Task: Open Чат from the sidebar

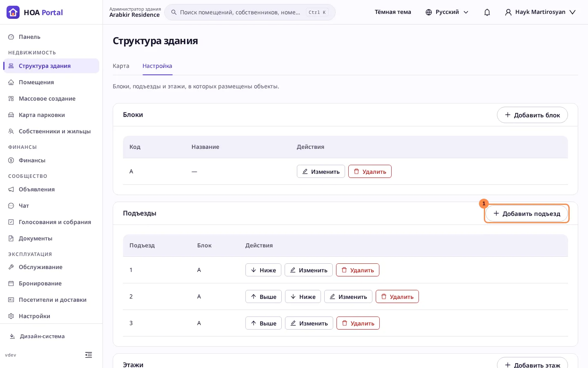Action: (x=51, y=206)
